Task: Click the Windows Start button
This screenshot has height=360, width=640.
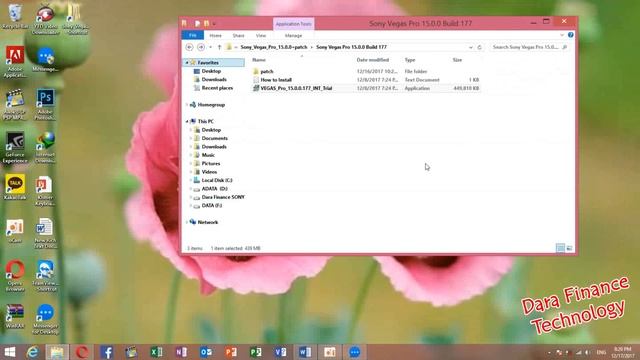Action: pos(10,352)
